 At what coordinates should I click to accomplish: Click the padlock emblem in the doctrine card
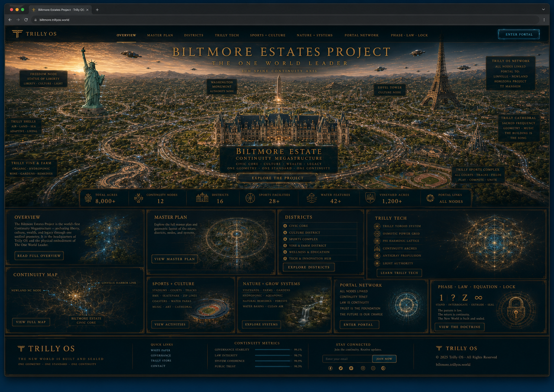pyautogui.click(x=516, y=310)
